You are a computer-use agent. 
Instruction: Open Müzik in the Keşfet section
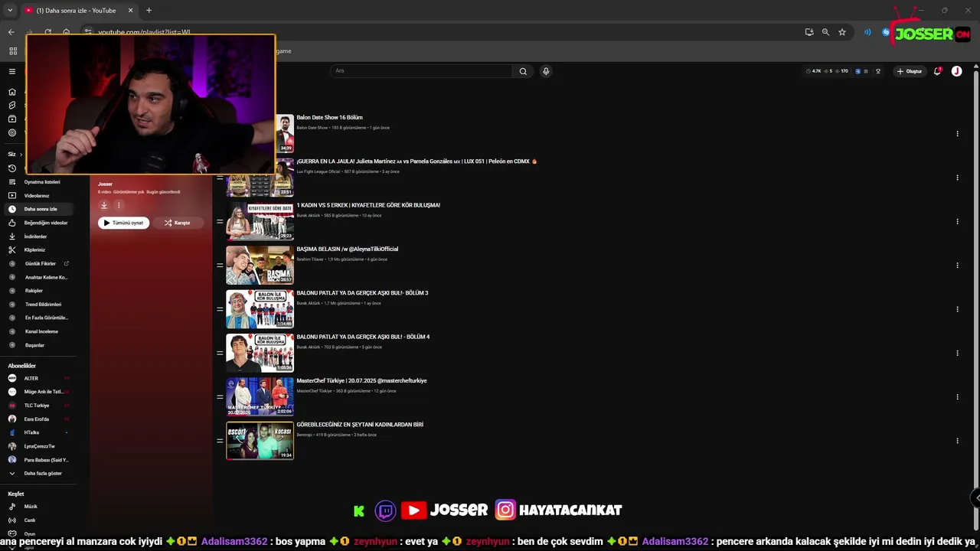(x=31, y=507)
